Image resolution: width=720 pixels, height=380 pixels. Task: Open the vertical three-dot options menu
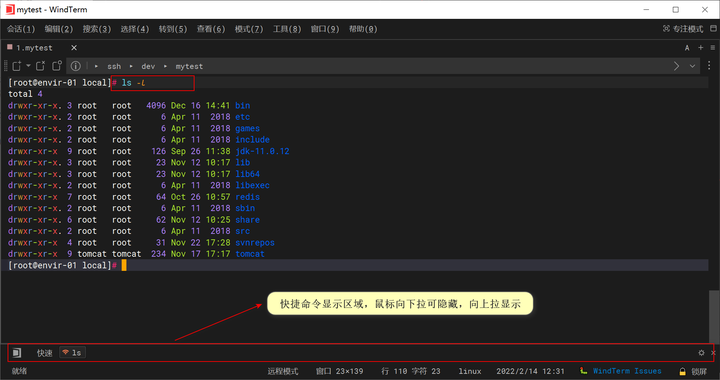(709, 66)
